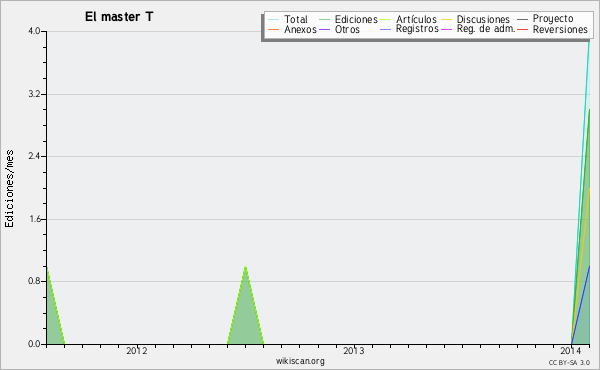Click the Ediciones/mes axis label

pyautogui.click(x=9, y=189)
